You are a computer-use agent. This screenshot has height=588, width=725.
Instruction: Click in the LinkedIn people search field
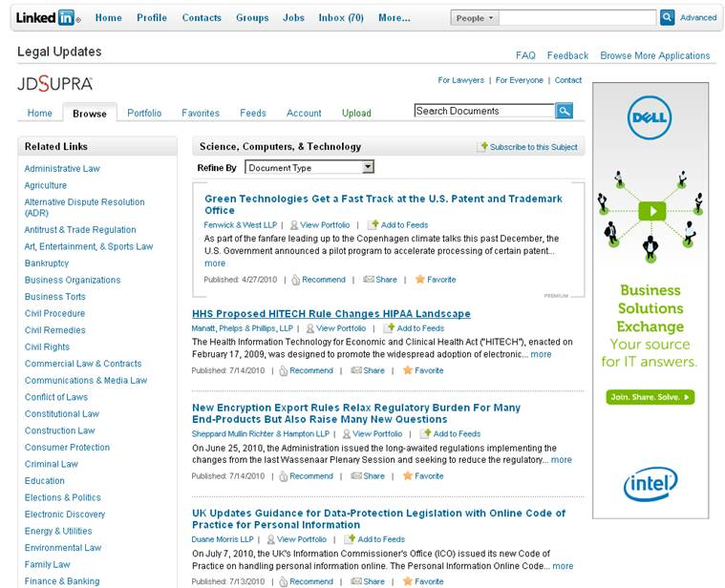(x=578, y=18)
